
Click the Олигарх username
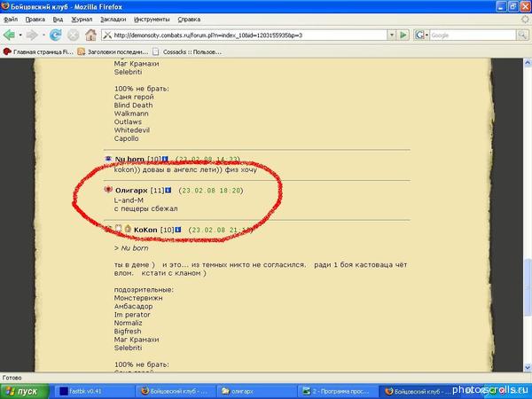131,191
